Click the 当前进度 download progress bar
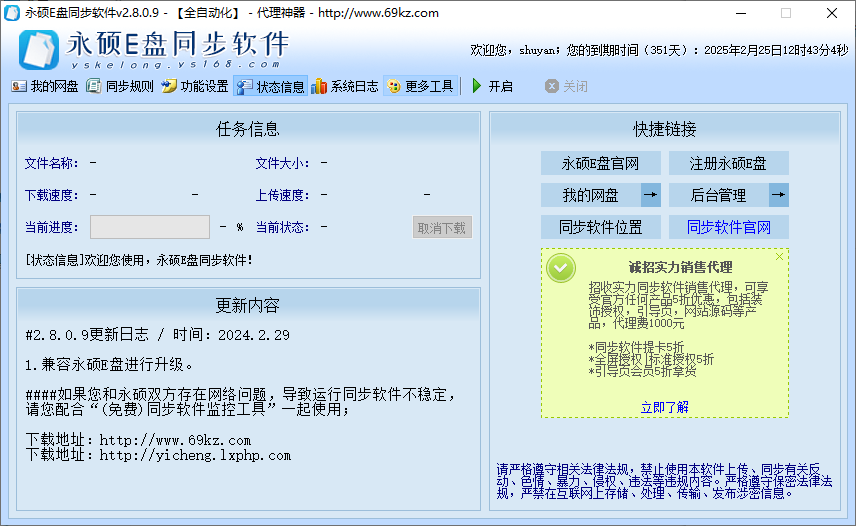Image resolution: width=856 pixels, height=526 pixels. [x=150, y=227]
